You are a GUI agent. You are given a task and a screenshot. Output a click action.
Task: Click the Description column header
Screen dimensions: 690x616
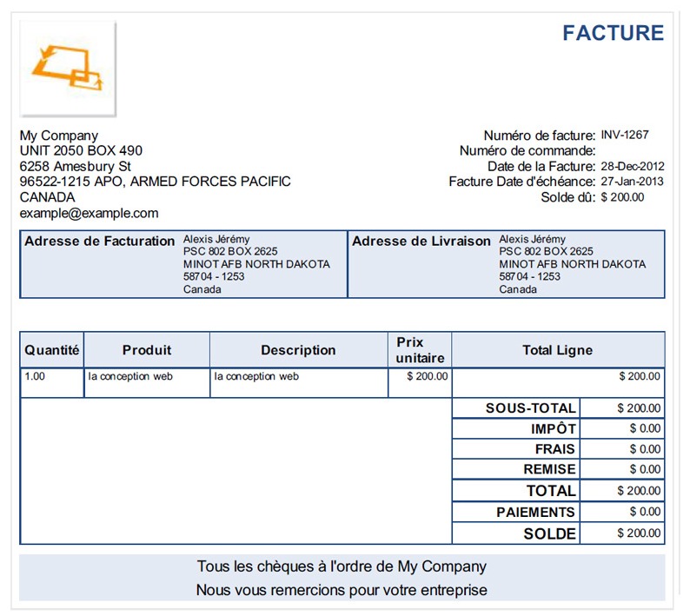tap(298, 350)
